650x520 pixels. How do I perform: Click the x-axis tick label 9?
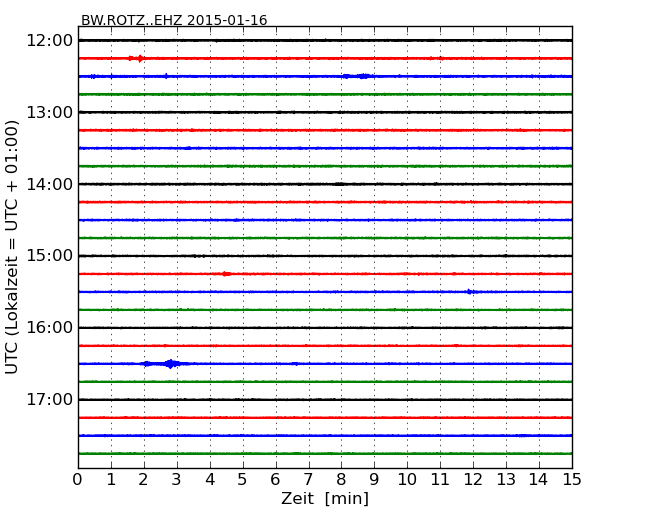(374, 480)
